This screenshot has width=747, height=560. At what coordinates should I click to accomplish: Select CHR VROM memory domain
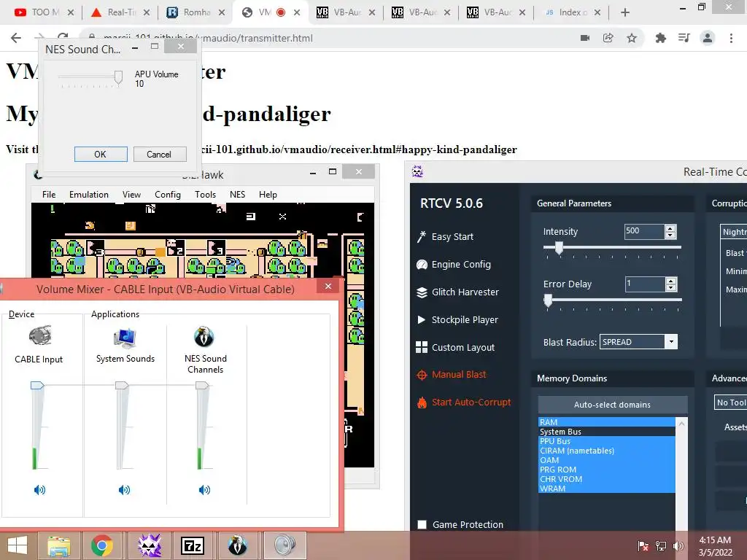(x=606, y=479)
